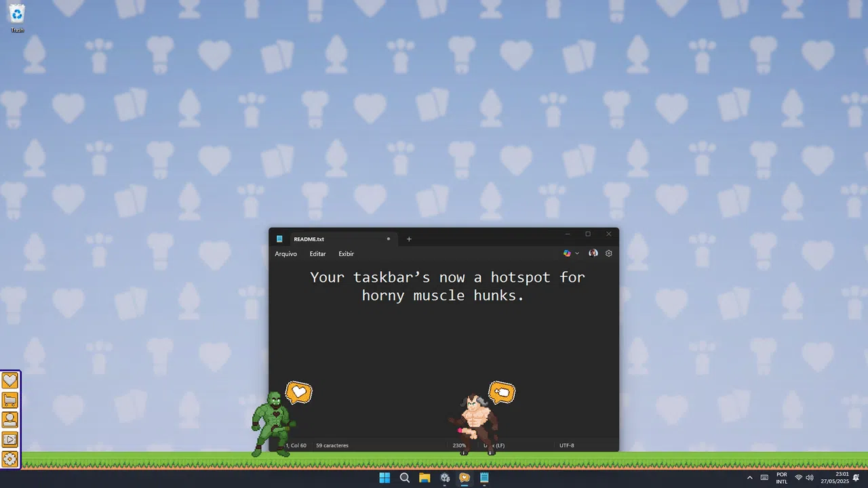Open the notifications bell icon
868x488 pixels.
tap(856, 478)
